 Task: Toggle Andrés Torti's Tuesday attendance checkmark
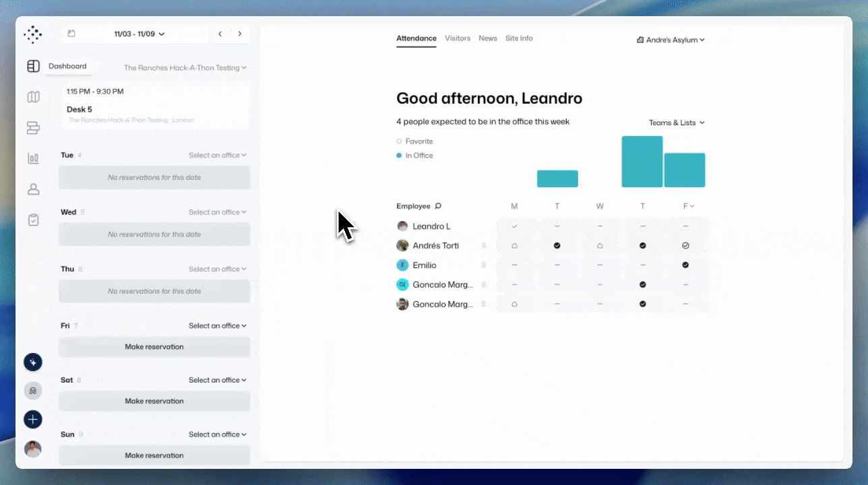point(557,245)
